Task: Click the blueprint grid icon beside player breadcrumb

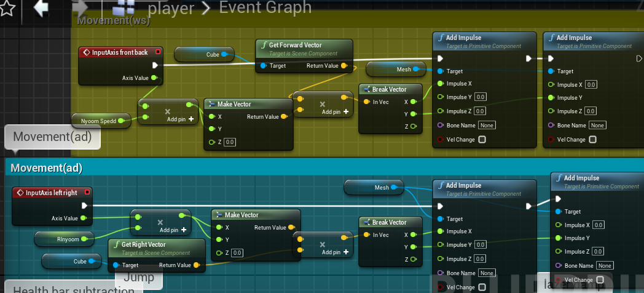Action: (124, 8)
